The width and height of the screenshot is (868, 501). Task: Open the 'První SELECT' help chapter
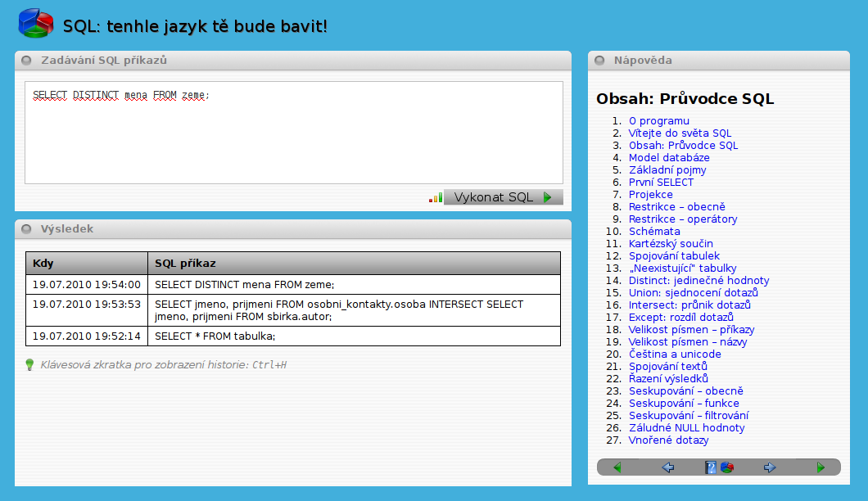tap(661, 183)
